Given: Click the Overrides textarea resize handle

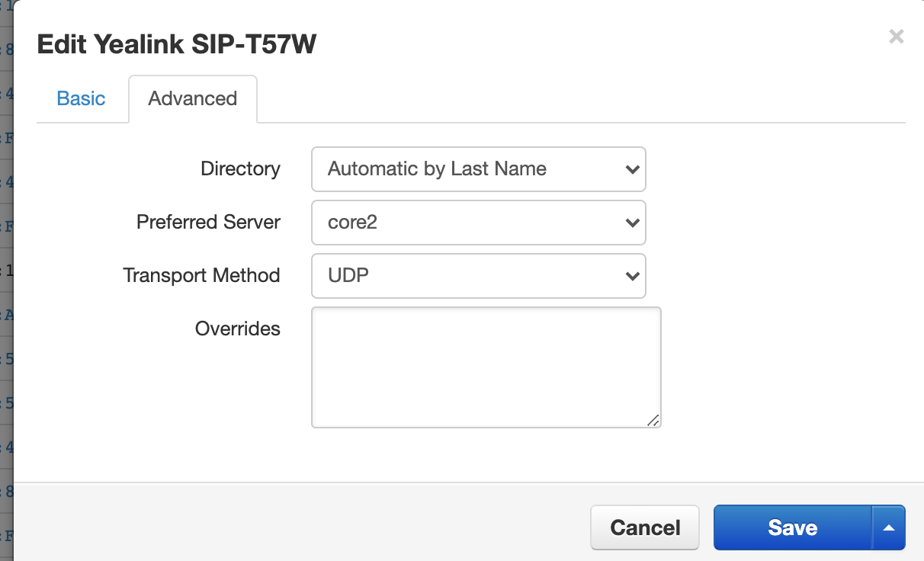Looking at the screenshot, I should point(653,420).
